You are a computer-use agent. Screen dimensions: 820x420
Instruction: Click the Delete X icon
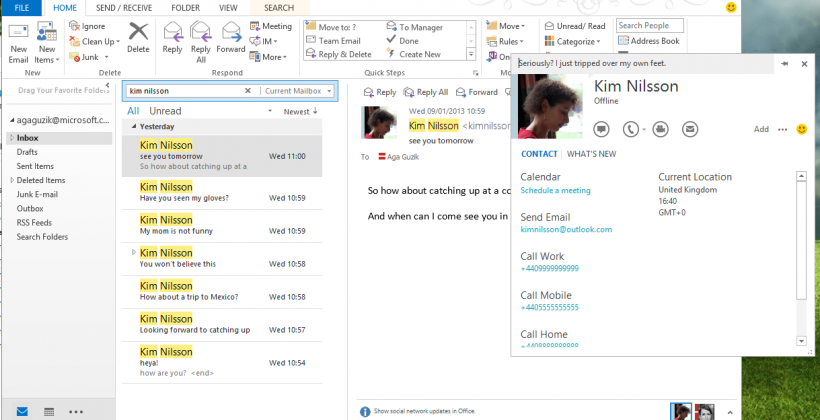[138, 32]
